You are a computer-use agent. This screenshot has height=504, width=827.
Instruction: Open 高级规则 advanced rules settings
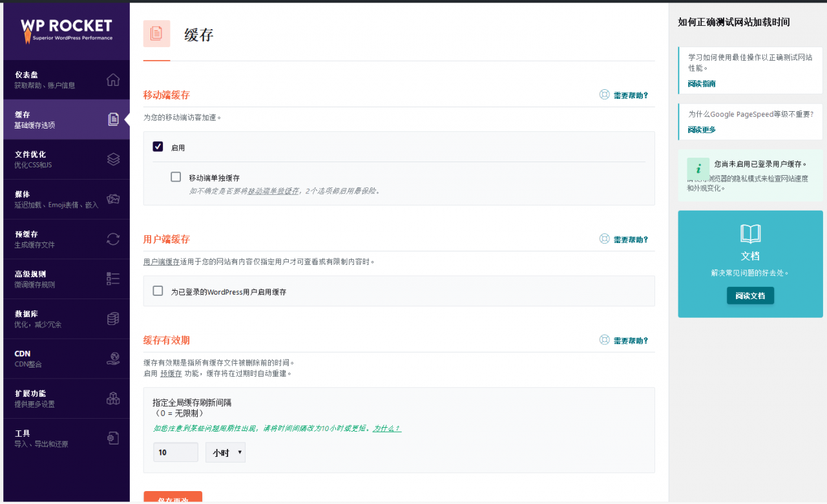[113, 278]
